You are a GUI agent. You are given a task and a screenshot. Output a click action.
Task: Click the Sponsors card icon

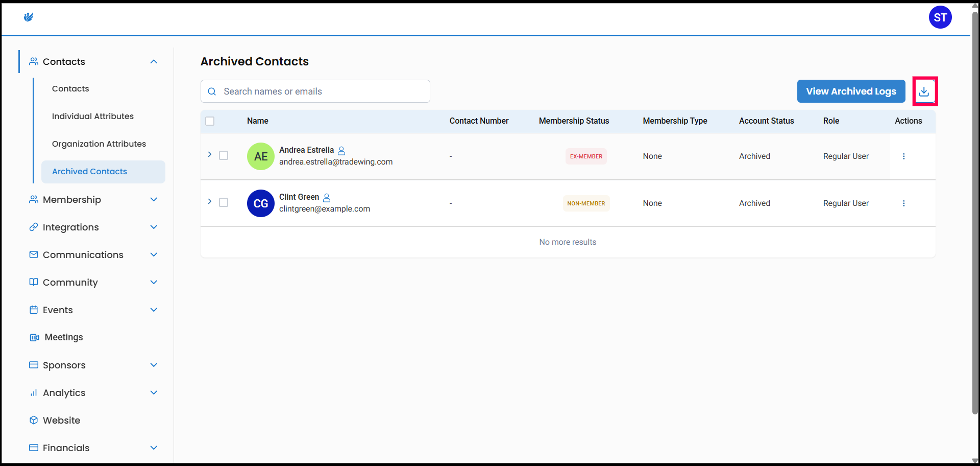click(x=34, y=365)
